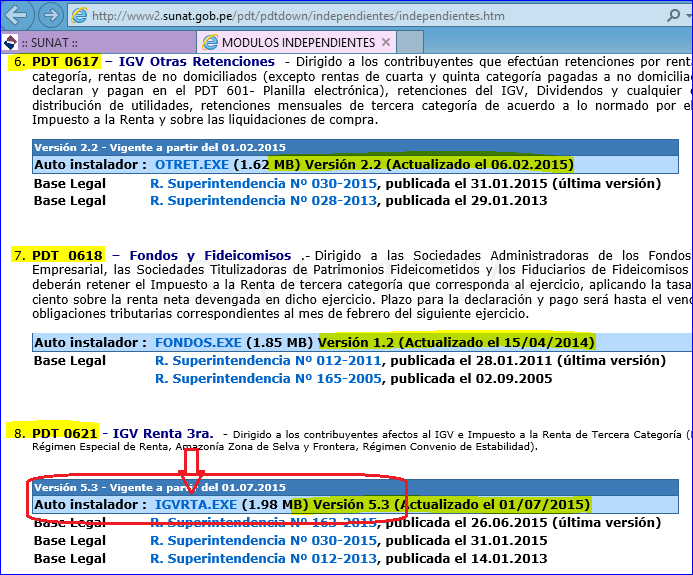Click the Internet Explorer icon in address bar
693x575 pixels.
[79, 16]
